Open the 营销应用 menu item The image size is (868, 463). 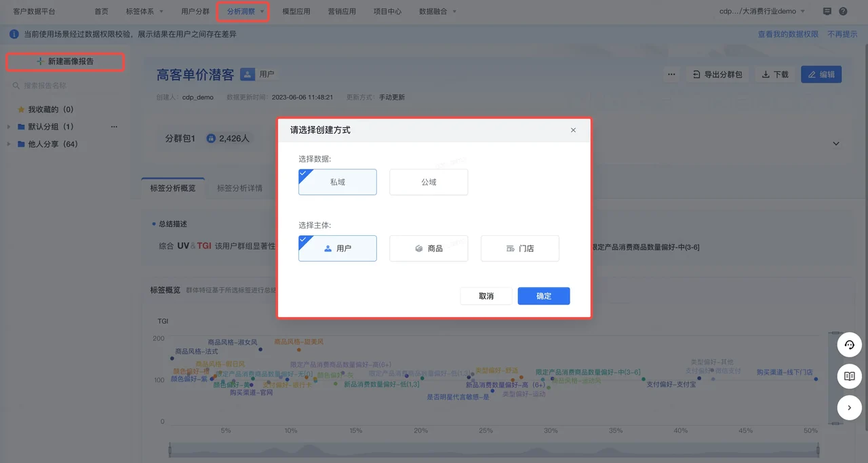tap(342, 12)
